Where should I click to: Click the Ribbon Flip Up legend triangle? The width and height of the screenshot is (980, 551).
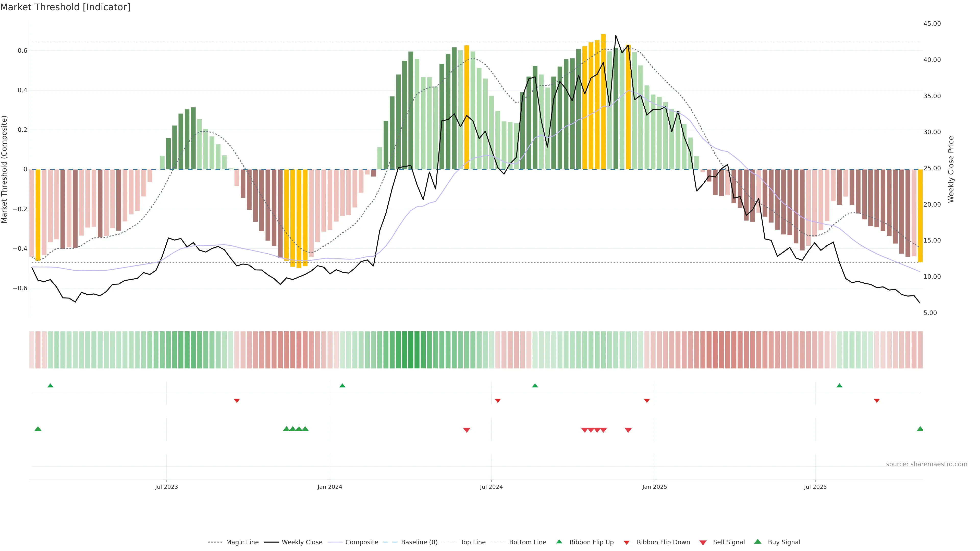[x=559, y=542]
